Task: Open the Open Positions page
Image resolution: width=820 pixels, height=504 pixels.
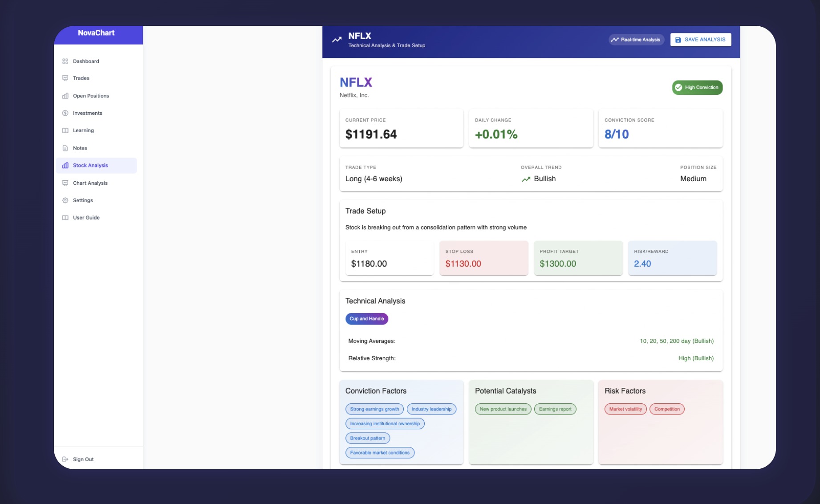Action: point(96,96)
